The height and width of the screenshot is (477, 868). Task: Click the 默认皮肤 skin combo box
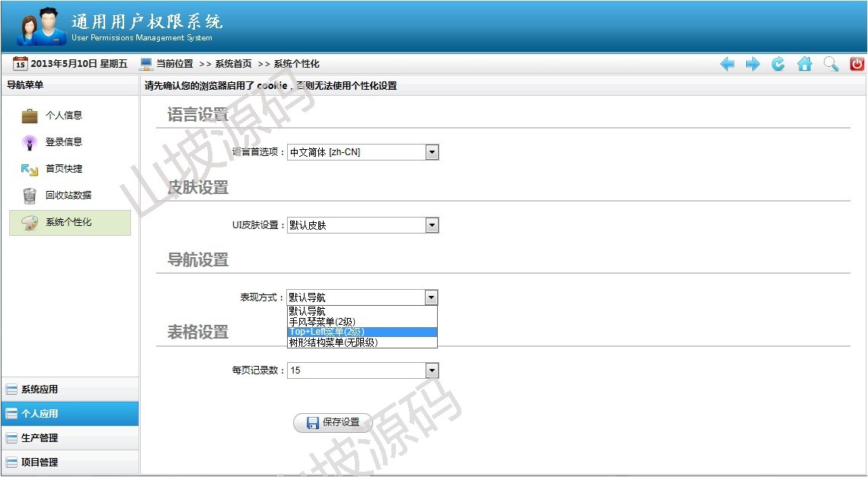pos(362,225)
